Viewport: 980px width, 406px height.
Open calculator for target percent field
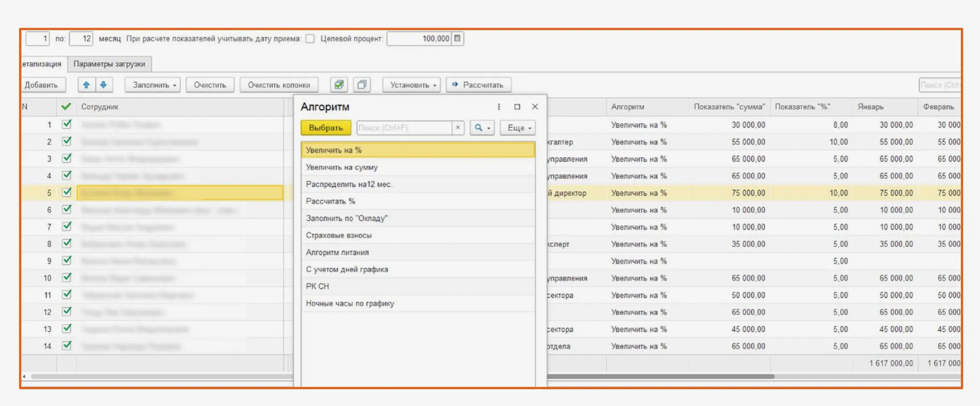(x=457, y=38)
